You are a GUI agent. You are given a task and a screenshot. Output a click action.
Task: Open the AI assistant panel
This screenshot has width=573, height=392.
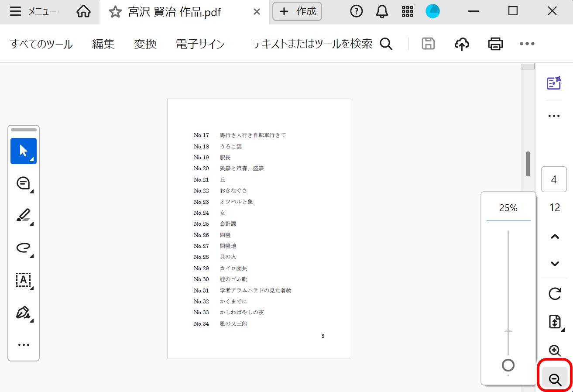click(554, 82)
